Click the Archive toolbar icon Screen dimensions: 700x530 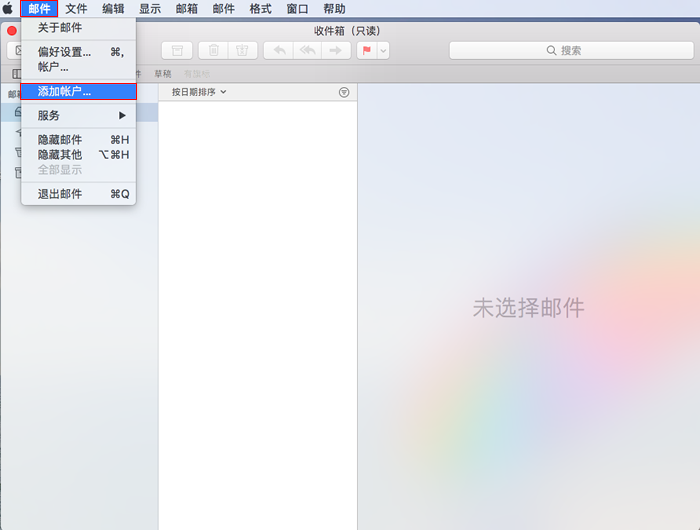178,50
